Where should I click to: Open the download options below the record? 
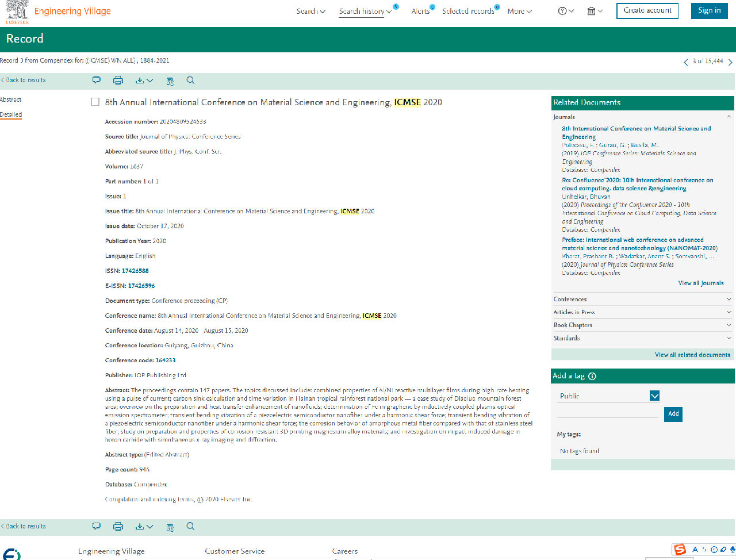click(x=144, y=526)
